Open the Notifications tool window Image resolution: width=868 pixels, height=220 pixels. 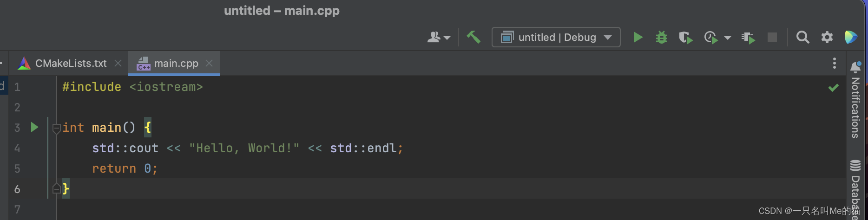[855, 100]
